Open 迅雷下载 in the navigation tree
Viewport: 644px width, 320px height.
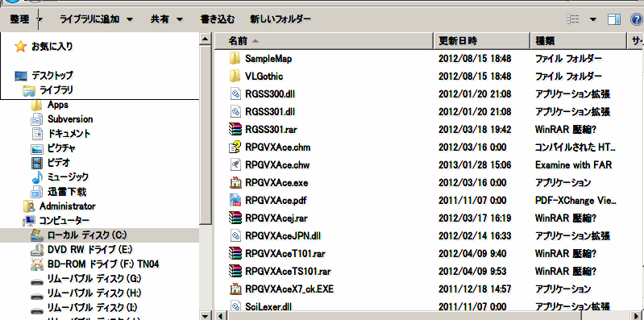[67, 191]
